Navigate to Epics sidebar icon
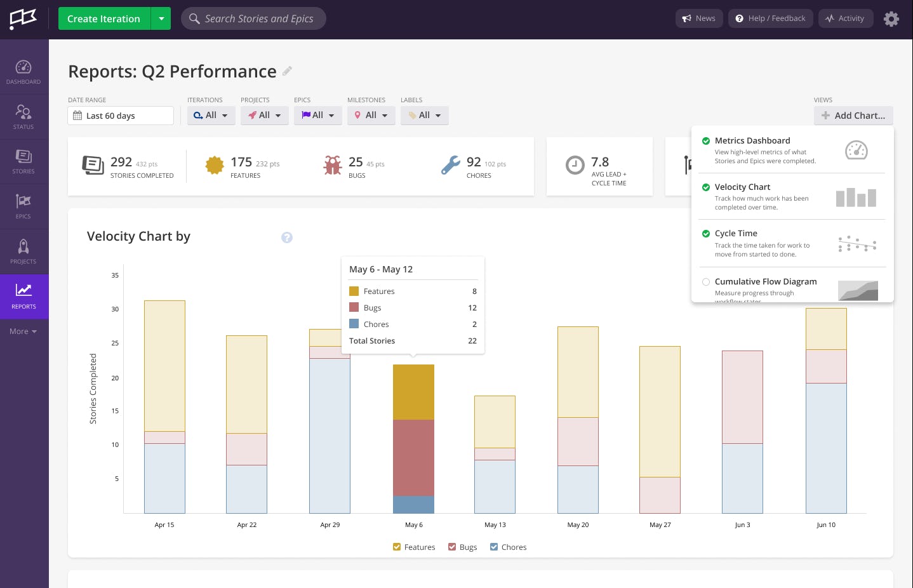This screenshot has width=913, height=588. (x=23, y=206)
